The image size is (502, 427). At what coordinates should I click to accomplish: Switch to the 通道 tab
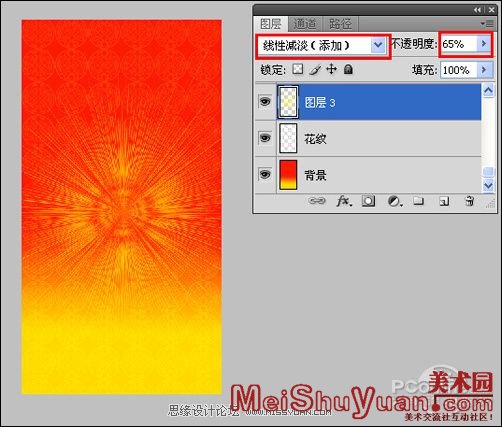[305, 24]
